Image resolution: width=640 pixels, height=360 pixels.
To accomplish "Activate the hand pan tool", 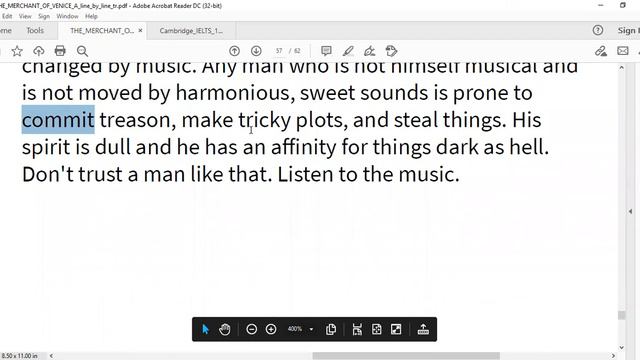I will (224, 329).
